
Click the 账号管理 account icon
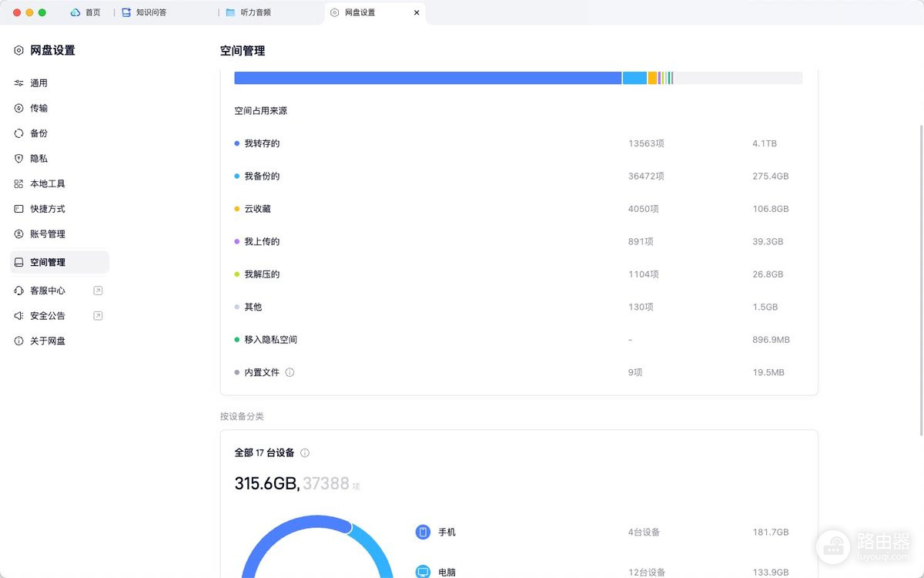18,234
